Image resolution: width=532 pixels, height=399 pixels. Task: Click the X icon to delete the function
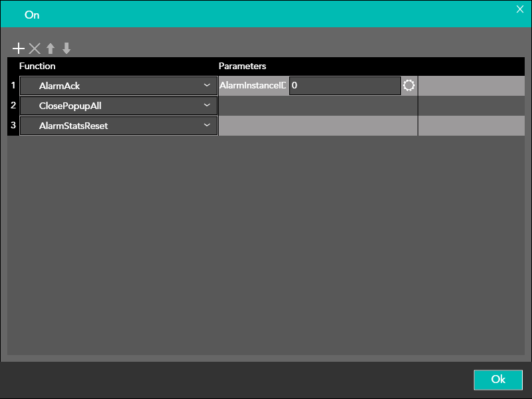35,49
